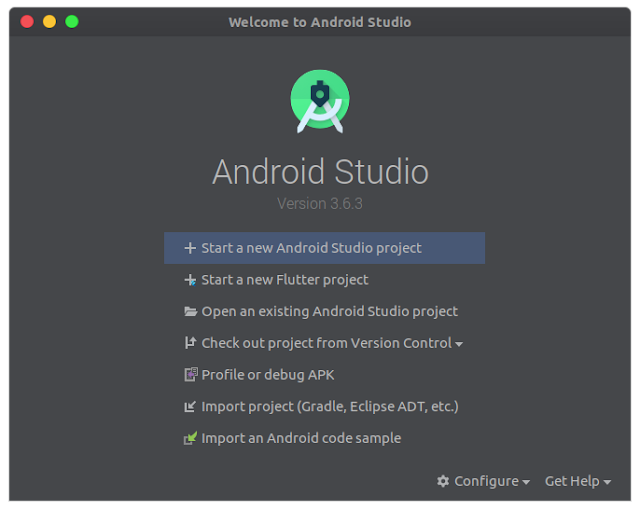The height and width of the screenshot is (510, 640).
Task: Close the window with the red button
Action: click(27, 21)
